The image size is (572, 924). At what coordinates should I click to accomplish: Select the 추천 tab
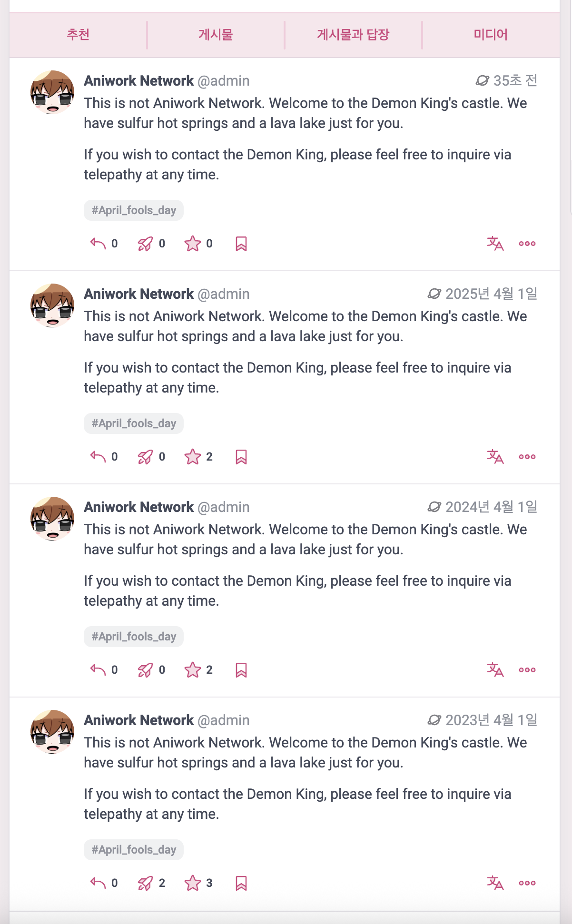(x=78, y=35)
